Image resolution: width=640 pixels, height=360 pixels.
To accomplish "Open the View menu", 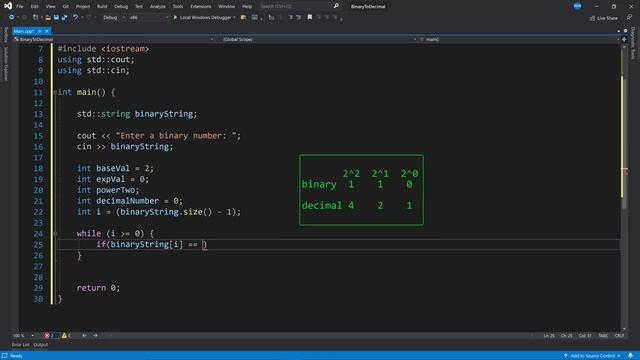I will tap(50, 7).
